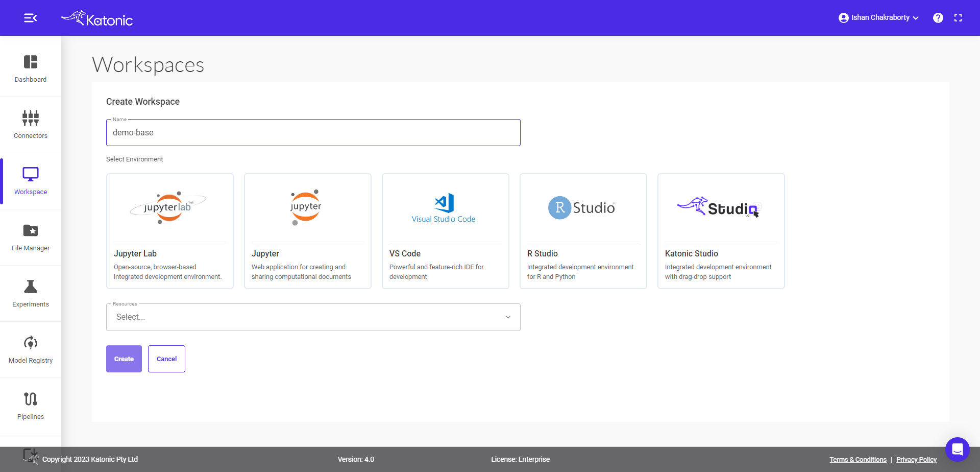Go to Experiments sidebar label
The height and width of the screenshot is (472, 980).
[31, 304]
